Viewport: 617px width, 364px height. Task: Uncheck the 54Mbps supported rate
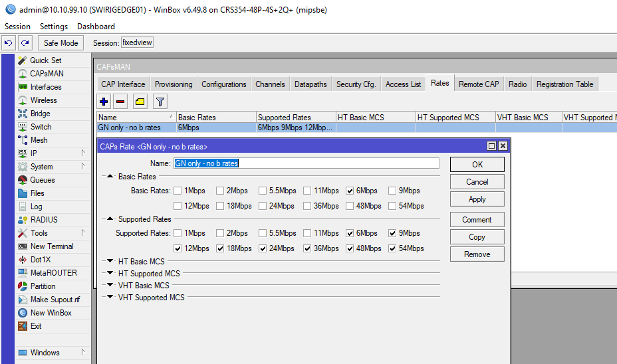coord(393,248)
